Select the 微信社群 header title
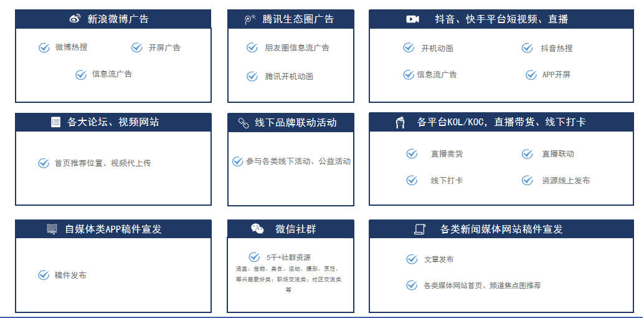This screenshot has width=644, height=318. (x=296, y=229)
